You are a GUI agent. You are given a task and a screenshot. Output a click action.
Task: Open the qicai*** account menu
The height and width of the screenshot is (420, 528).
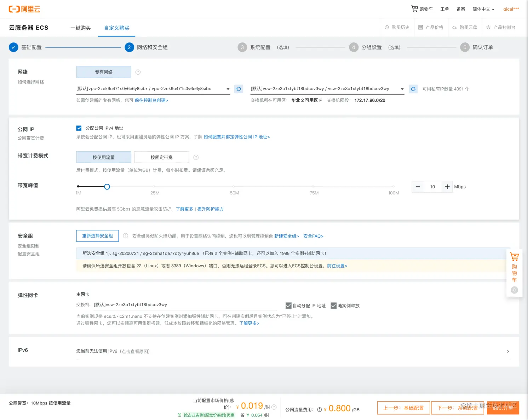click(511, 9)
